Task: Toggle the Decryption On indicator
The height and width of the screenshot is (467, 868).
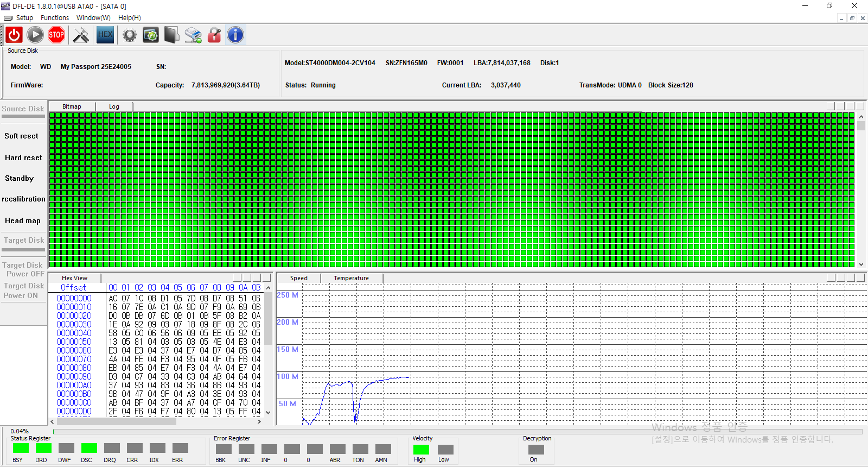Action: pos(536,450)
